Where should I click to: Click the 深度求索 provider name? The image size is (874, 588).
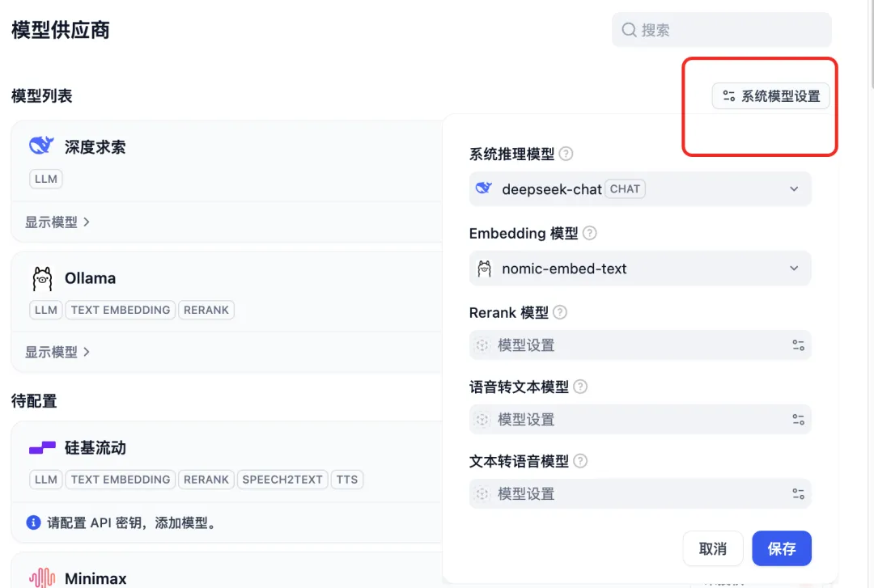click(95, 147)
